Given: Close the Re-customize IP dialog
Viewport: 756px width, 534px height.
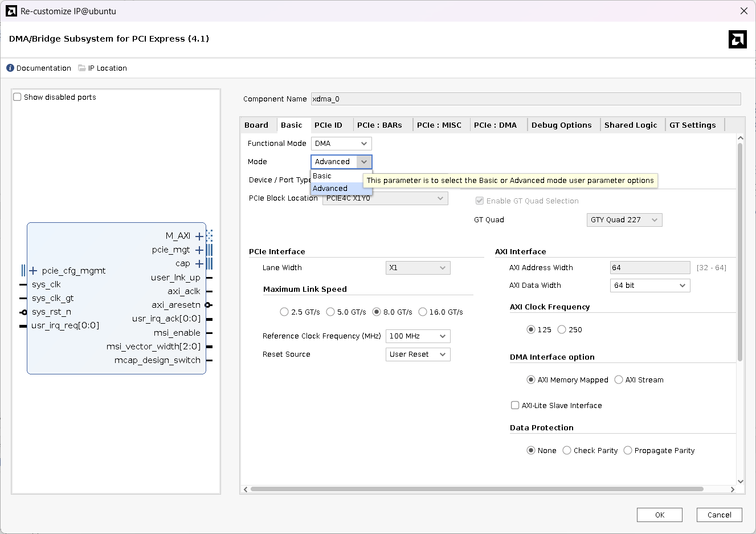Looking at the screenshot, I should coord(743,11).
